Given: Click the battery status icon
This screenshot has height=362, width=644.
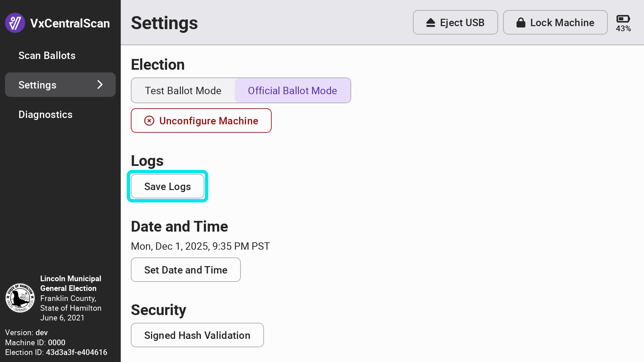Looking at the screenshot, I should [623, 19].
